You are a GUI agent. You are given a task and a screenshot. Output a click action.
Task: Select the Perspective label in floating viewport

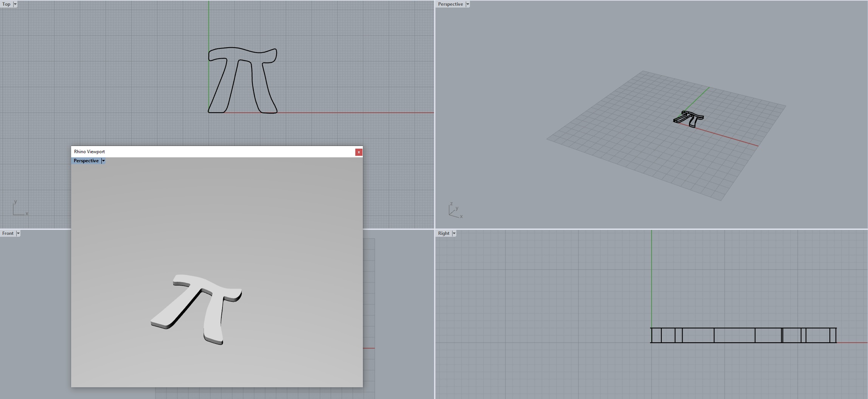86,161
